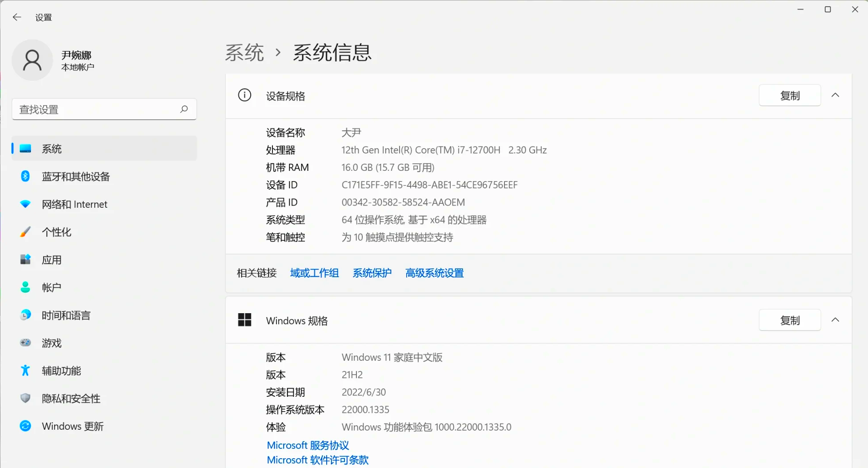Select the 帐户 sidebar item

[x=104, y=287]
